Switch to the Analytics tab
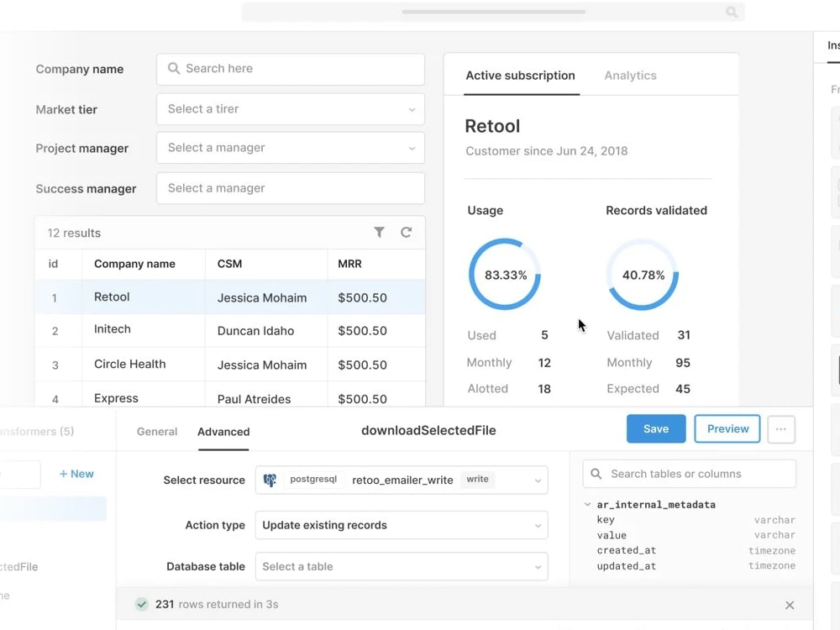The width and height of the screenshot is (840, 630). [x=630, y=75]
